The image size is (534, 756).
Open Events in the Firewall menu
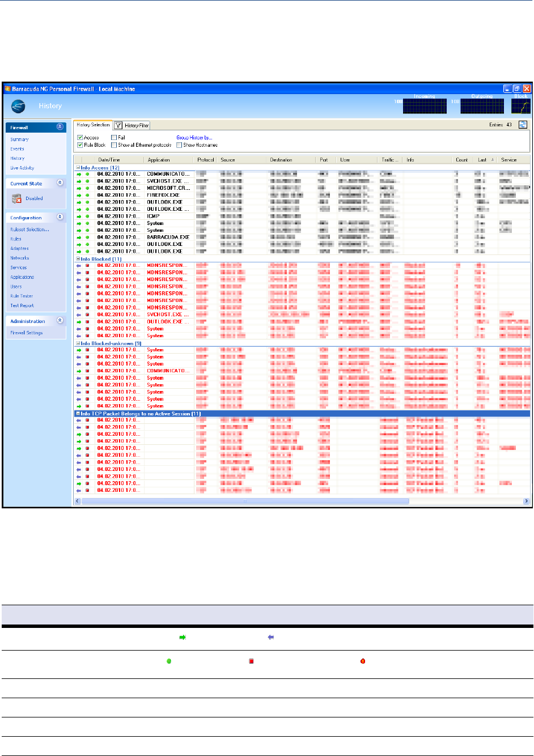point(17,149)
